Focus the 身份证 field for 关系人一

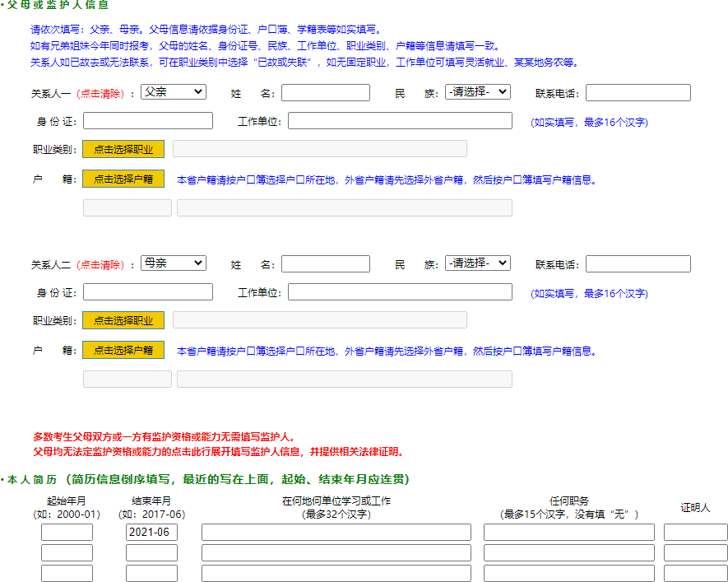[x=147, y=121]
